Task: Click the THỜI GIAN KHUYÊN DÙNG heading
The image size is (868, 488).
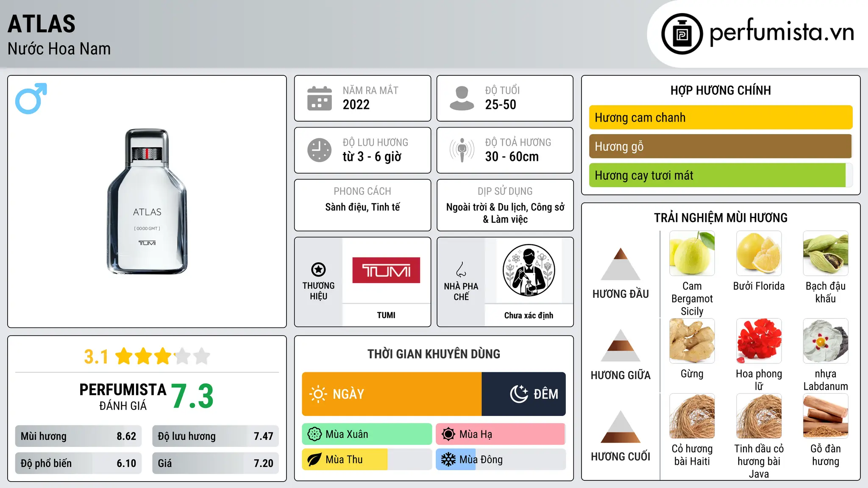Action: (x=434, y=354)
